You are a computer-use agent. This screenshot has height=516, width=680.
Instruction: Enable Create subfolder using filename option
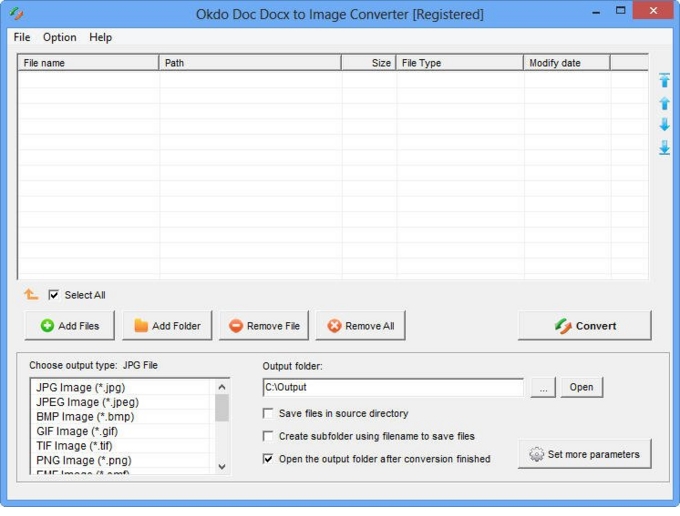point(268,436)
